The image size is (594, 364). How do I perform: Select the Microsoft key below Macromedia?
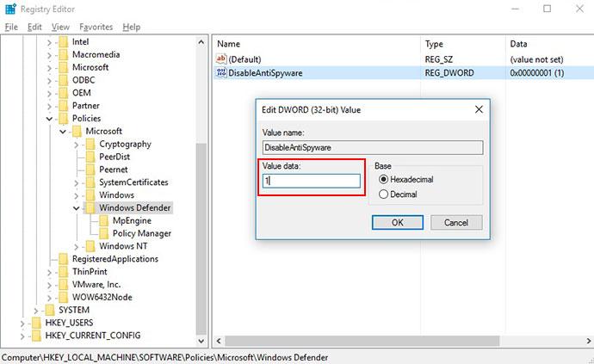90,67
